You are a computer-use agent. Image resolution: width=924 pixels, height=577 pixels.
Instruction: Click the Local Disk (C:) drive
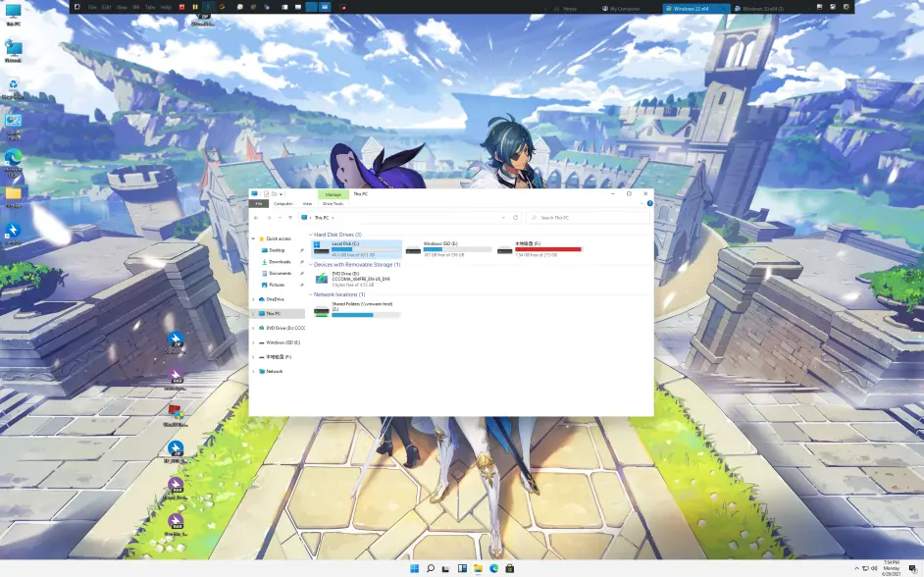[356, 248]
